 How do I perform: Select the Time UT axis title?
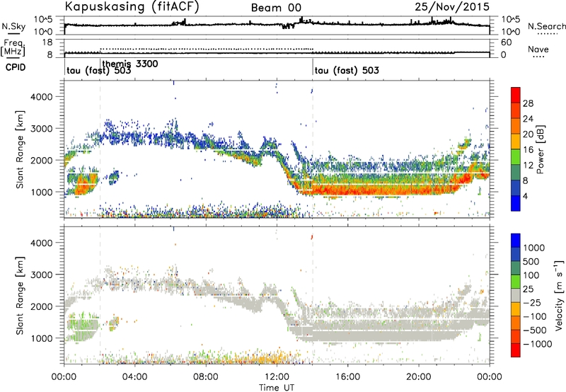click(277, 388)
